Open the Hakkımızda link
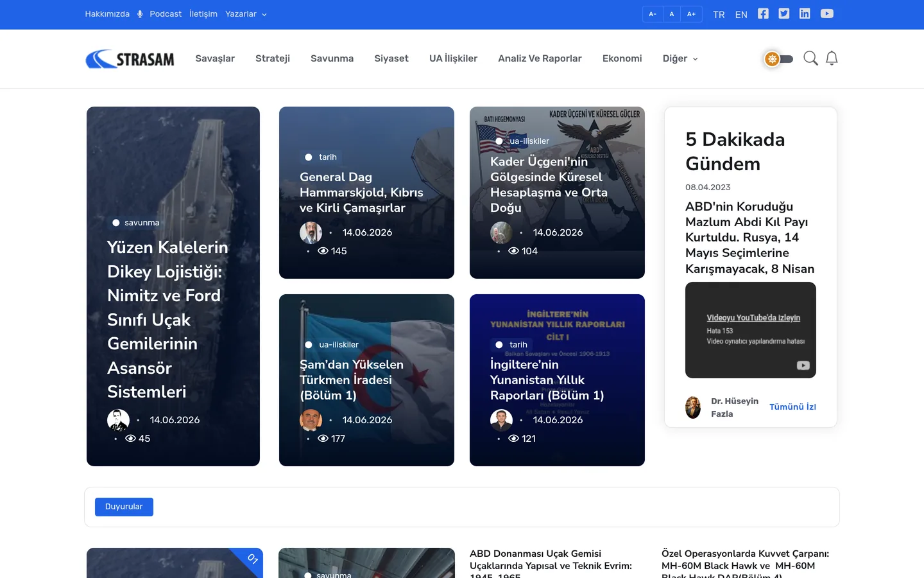The width and height of the screenshot is (924, 578). [107, 14]
